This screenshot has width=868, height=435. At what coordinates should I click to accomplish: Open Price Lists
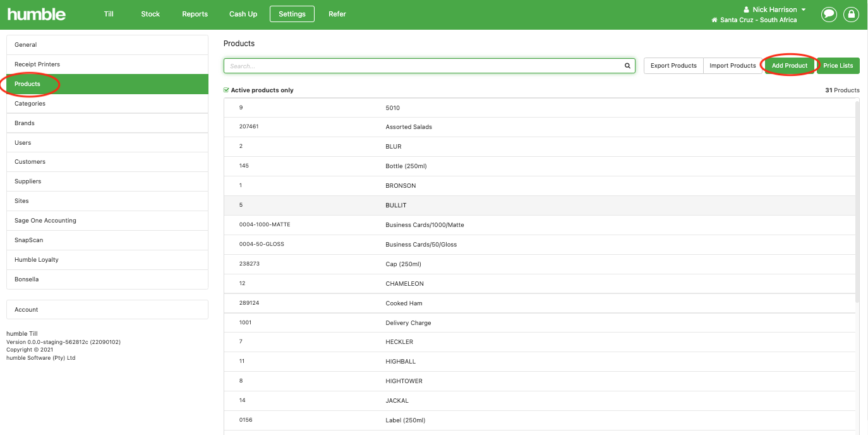point(838,66)
